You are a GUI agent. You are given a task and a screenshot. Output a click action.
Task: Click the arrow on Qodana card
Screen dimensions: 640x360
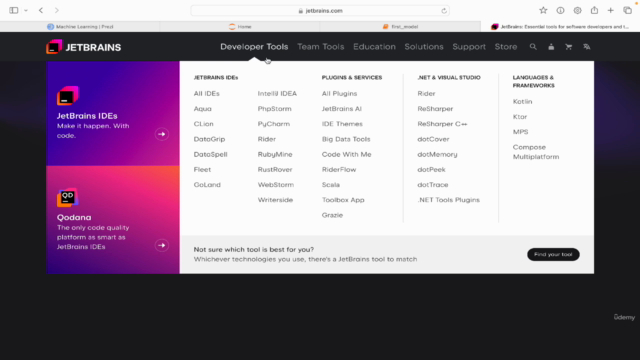(162, 245)
